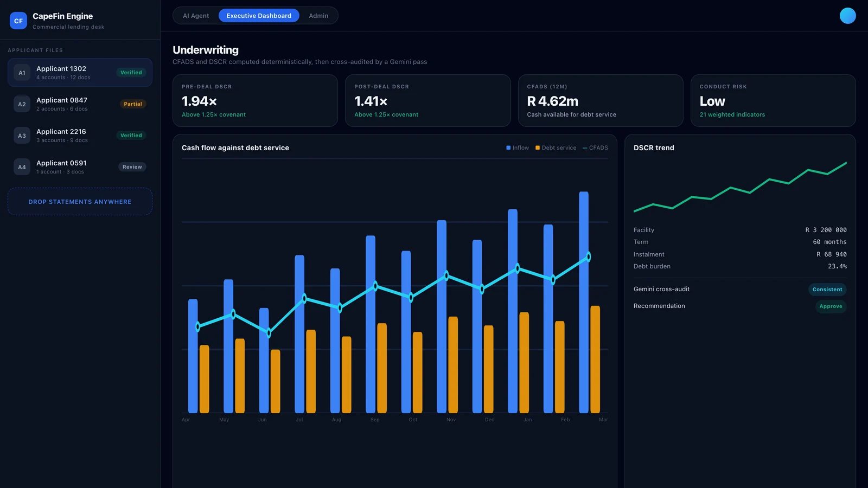Click the Partial badge on Applicant 0847
Image resolution: width=868 pixels, height=488 pixels.
pos(133,104)
